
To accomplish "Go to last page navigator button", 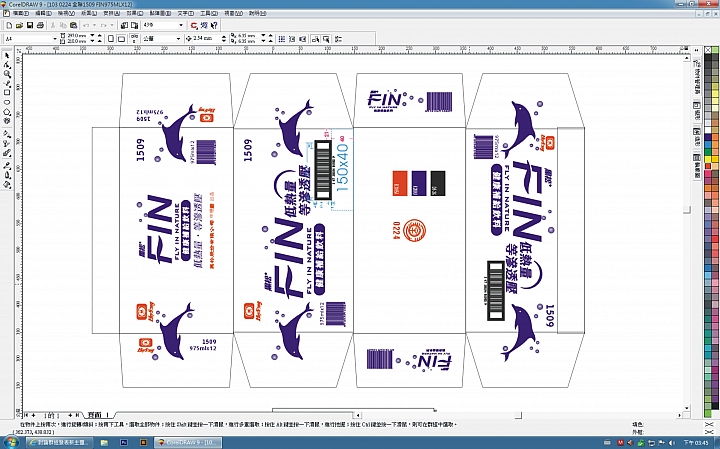I will click(77, 415).
